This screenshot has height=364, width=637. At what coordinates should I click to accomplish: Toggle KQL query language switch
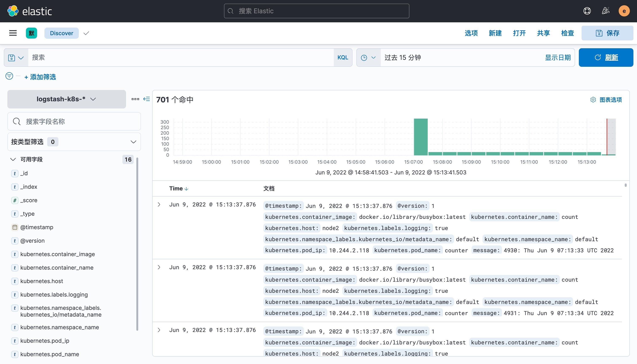click(342, 58)
